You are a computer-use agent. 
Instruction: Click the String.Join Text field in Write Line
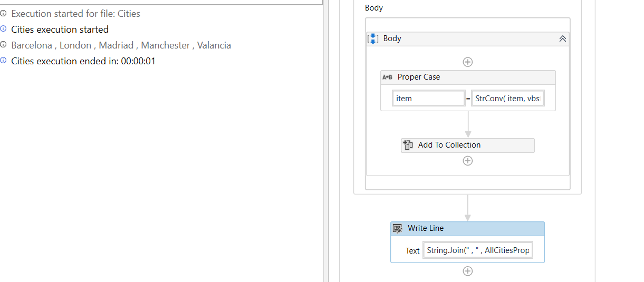click(x=478, y=250)
